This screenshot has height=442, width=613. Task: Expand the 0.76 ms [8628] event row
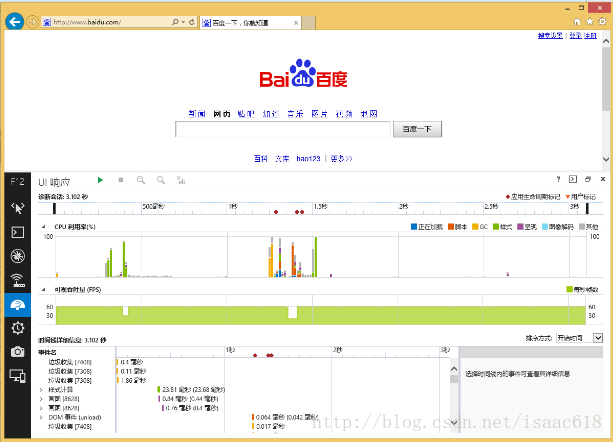[x=41, y=408]
